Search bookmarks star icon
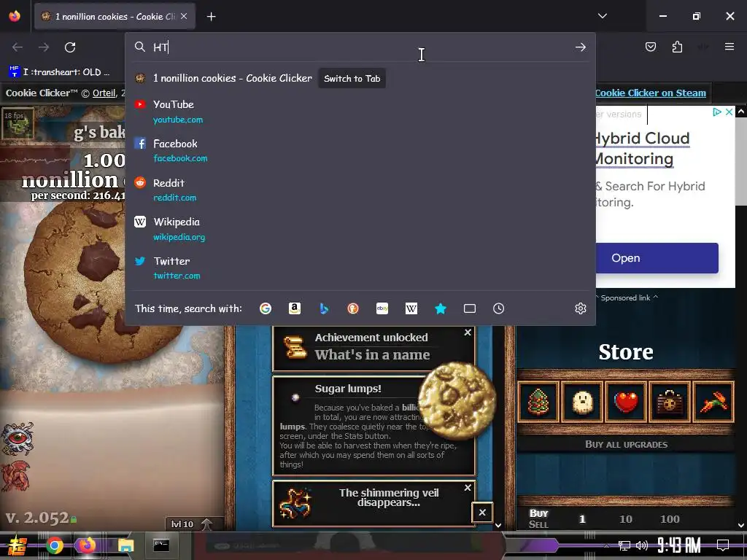Screen dimensions: 747x560 (441, 308)
